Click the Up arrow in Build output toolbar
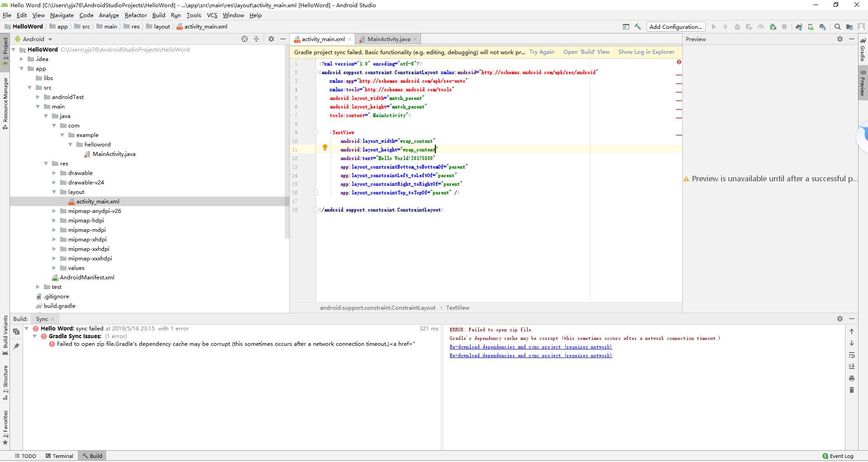This screenshot has height=462, width=868. [852, 331]
